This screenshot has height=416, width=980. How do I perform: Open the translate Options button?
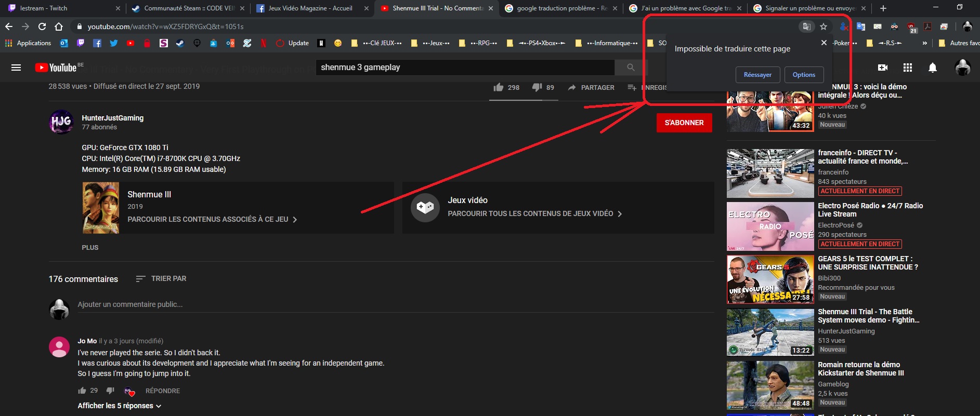804,75
